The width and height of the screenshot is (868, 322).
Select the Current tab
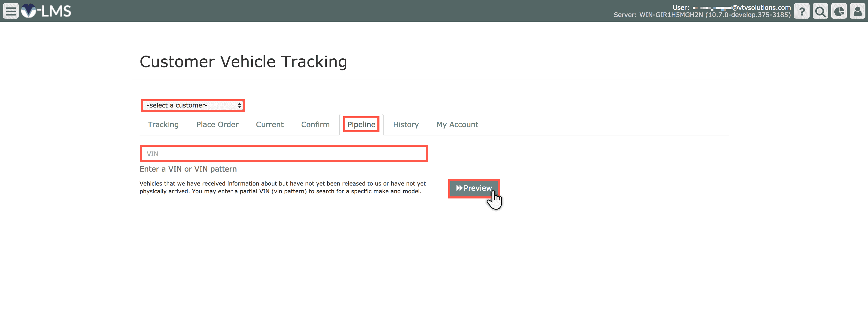270,125
